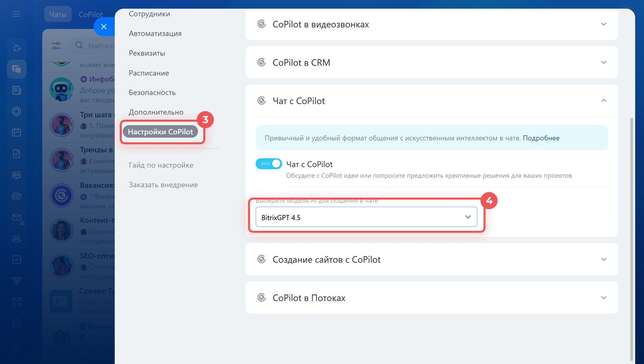Open the BitrixGPT 4.5 model dropdown
Screen dimensions: 644x364
[366, 217]
